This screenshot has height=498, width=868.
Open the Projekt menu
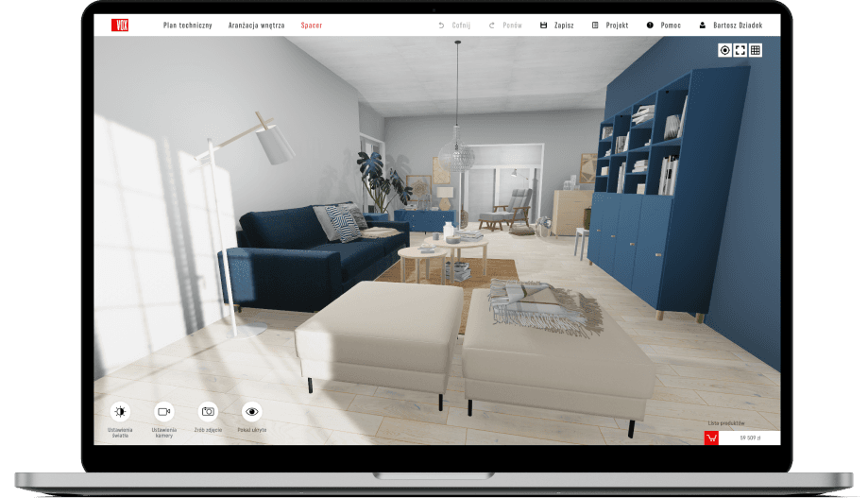tap(610, 26)
